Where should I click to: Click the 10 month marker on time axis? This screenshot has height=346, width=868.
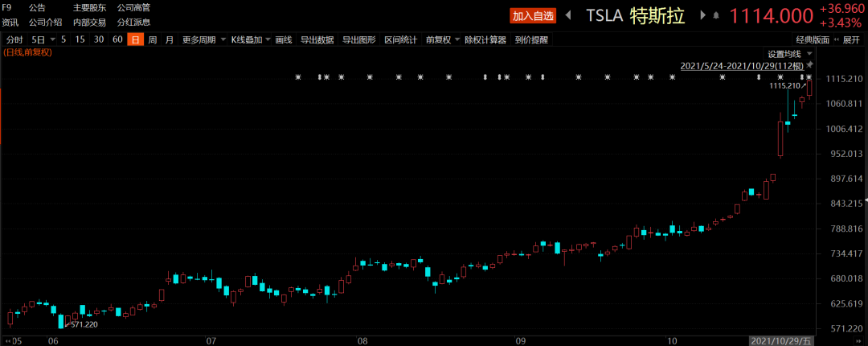[x=672, y=340]
